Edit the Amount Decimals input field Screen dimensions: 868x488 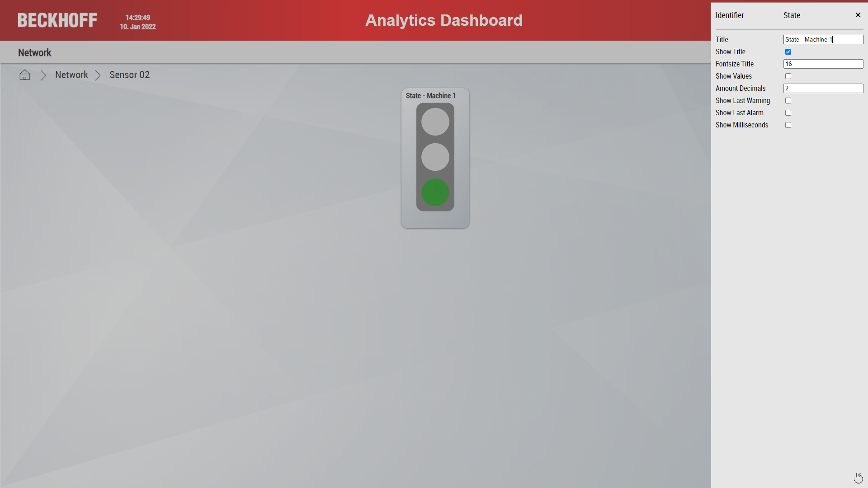pyautogui.click(x=823, y=88)
